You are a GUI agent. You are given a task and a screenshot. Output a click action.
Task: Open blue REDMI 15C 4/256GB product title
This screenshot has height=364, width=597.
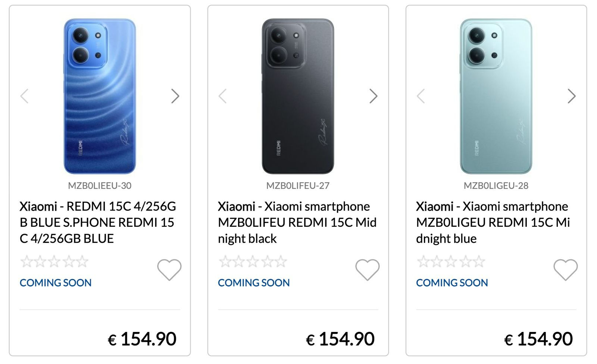[x=98, y=222]
